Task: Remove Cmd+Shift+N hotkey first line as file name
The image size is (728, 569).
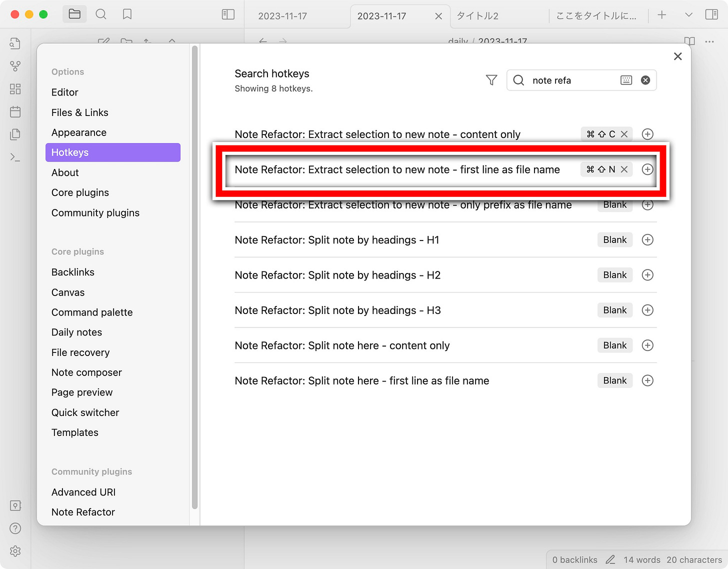Action: (x=624, y=169)
